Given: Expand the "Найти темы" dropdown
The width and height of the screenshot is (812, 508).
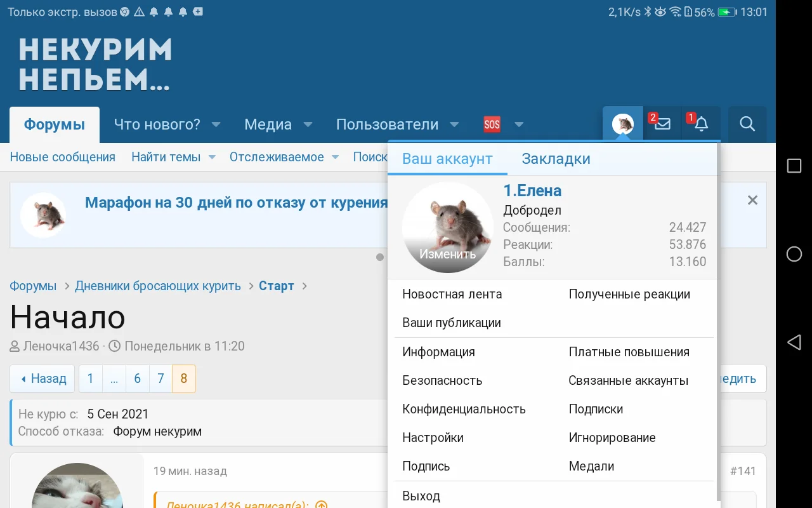Looking at the screenshot, I should click(x=212, y=157).
